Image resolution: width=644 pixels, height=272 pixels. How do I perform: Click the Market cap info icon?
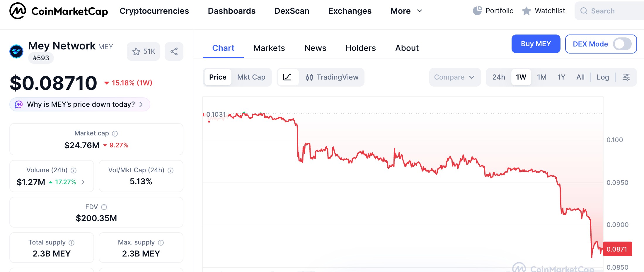point(115,134)
